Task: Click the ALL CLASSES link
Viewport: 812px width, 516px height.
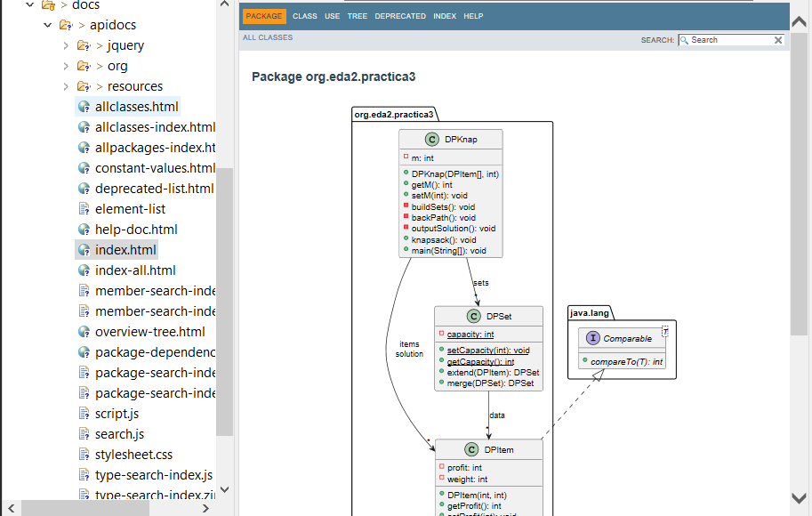Action: (x=268, y=37)
